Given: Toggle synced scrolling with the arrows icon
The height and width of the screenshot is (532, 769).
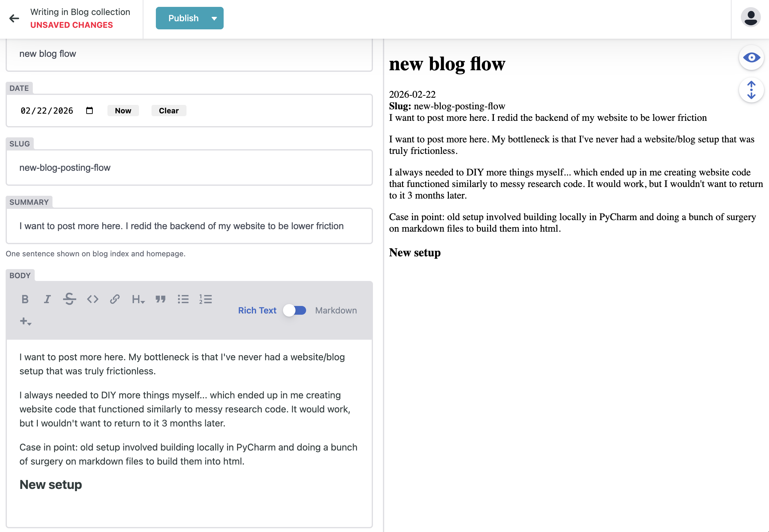Looking at the screenshot, I should 751,90.
